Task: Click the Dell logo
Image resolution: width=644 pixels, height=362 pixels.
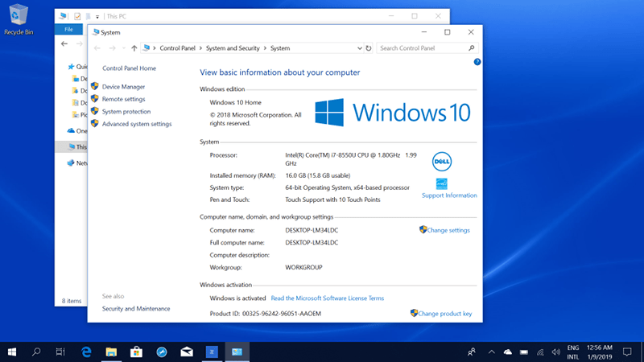Action: coord(441,162)
